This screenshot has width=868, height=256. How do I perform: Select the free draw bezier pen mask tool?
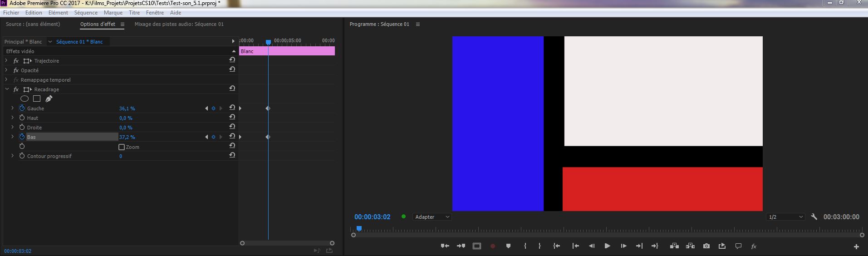(49, 98)
